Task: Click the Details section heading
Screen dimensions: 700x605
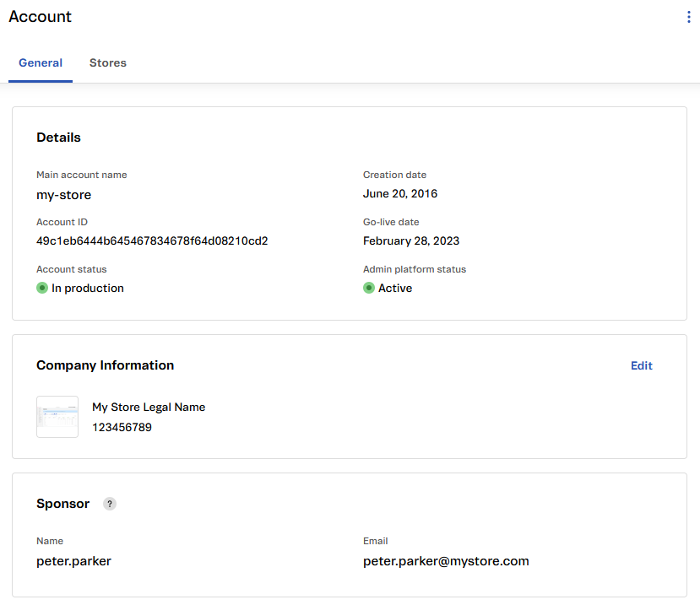Action: [58, 138]
